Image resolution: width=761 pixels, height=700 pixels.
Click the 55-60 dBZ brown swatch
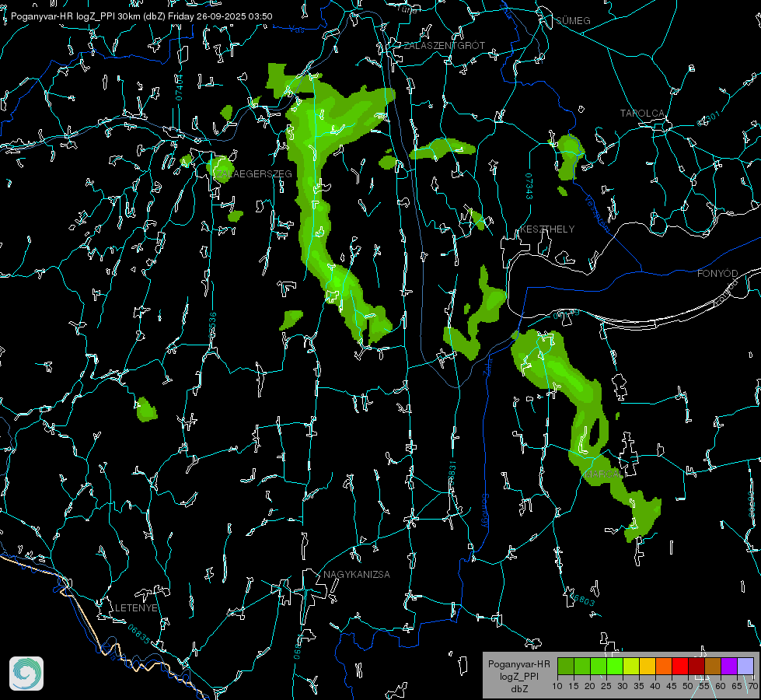coord(713,666)
